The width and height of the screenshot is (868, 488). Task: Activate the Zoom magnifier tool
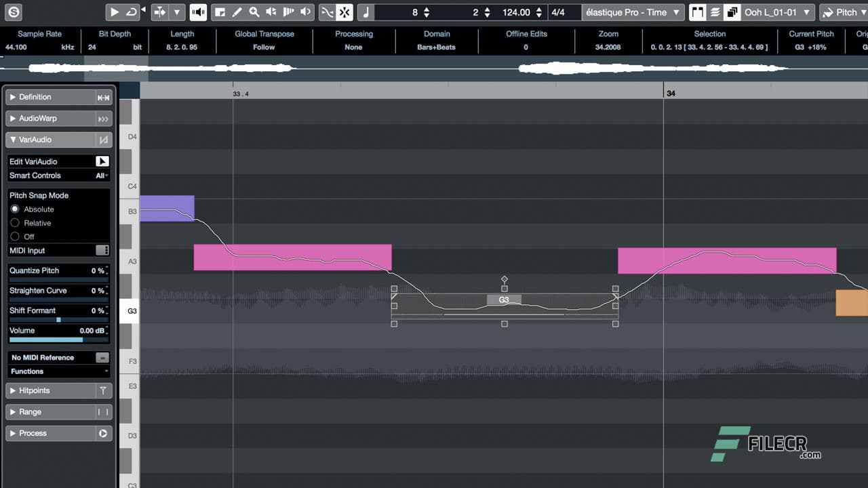tap(255, 12)
